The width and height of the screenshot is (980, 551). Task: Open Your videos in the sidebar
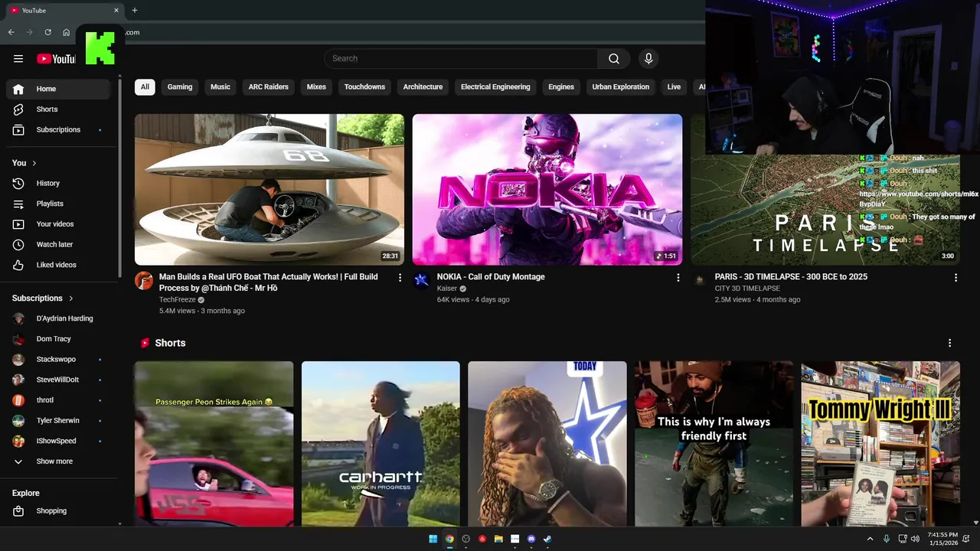pyautogui.click(x=58, y=224)
